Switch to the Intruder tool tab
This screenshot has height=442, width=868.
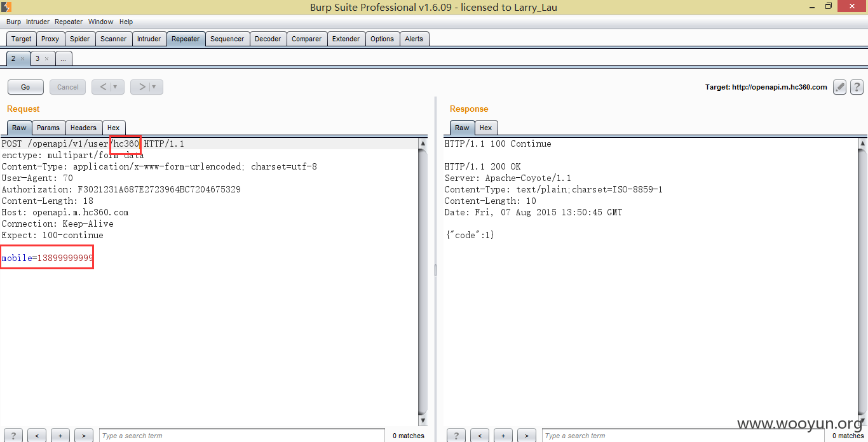149,39
